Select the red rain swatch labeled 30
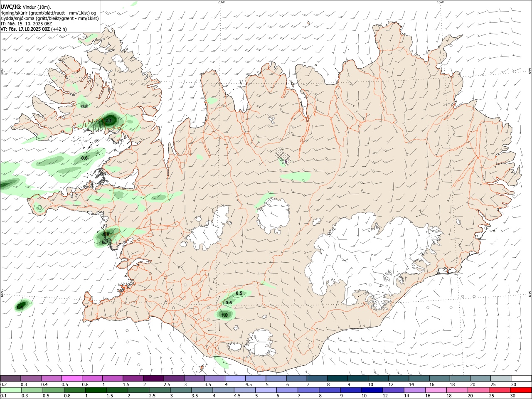 click(520, 390)
